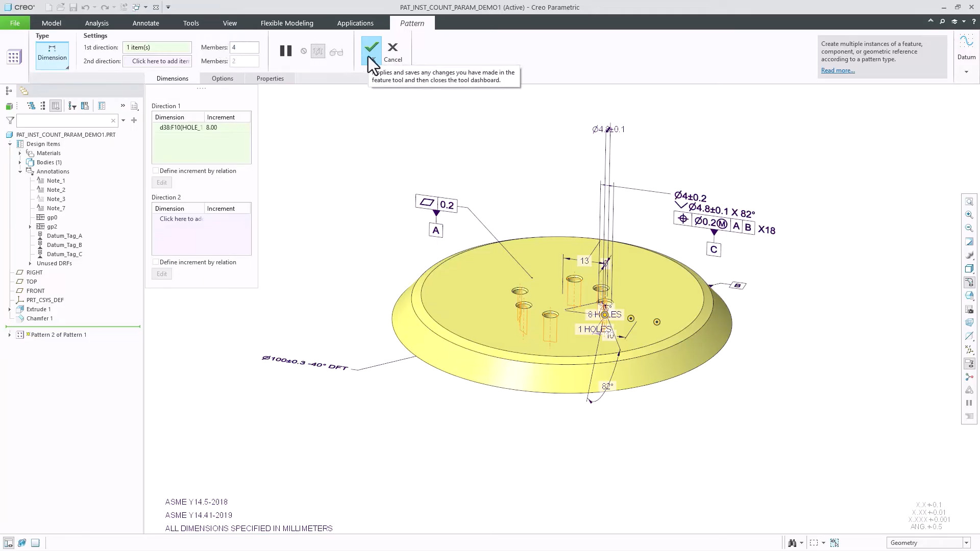Toggle the perspective view cube icon
The width and height of the screenshot is (980, 551).
tap(969, 322)
